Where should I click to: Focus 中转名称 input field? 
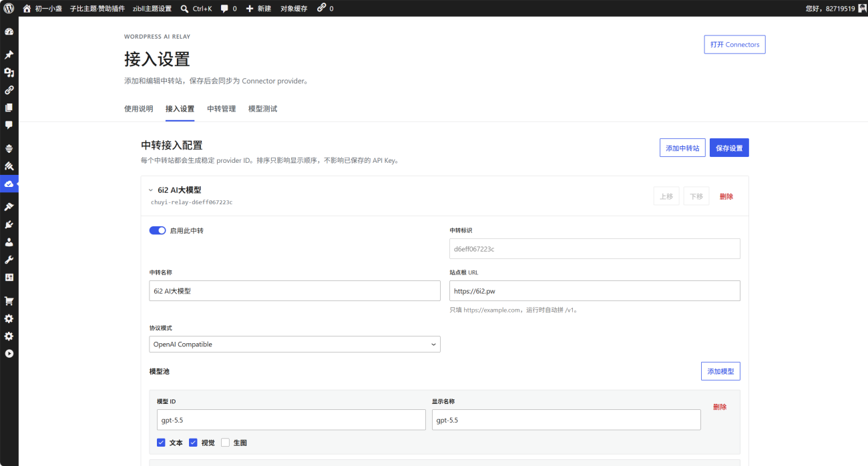tap(294, 290)
